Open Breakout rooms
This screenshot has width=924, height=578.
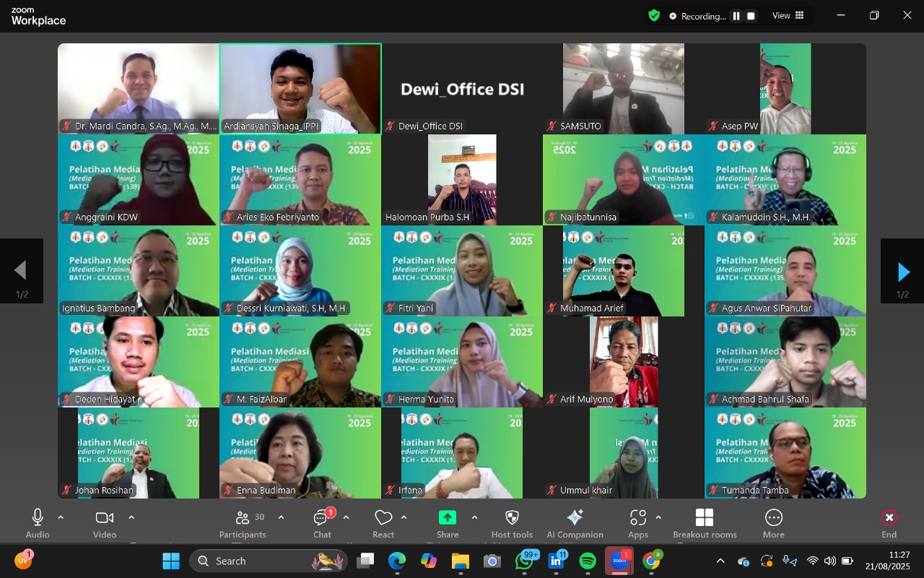(x=705, y=523)
